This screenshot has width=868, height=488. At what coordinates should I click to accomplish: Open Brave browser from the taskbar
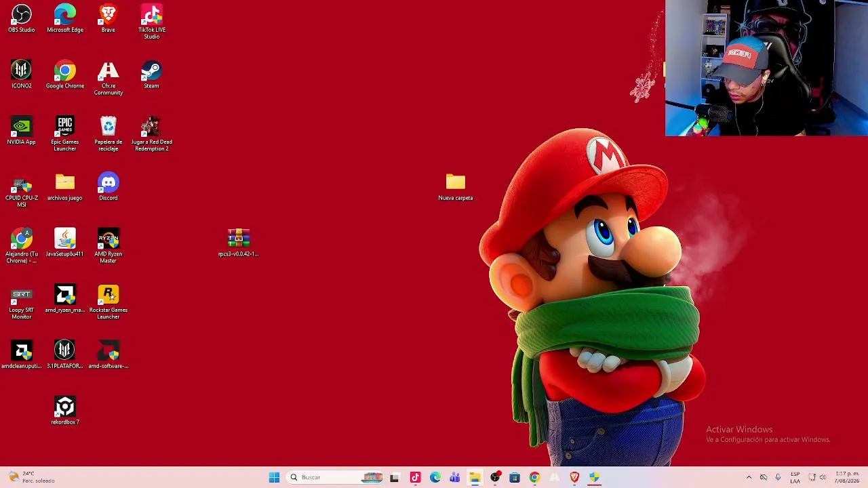pos(574,477)
